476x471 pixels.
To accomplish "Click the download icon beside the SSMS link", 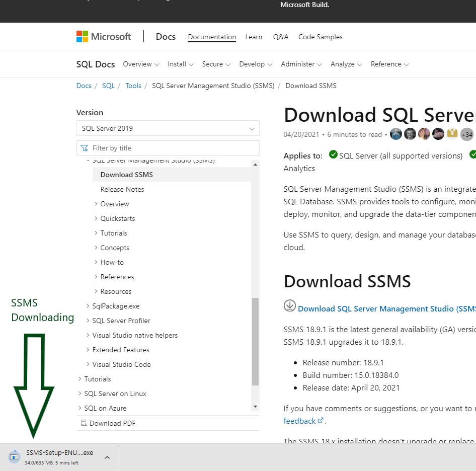I will [x=290, y=305].
